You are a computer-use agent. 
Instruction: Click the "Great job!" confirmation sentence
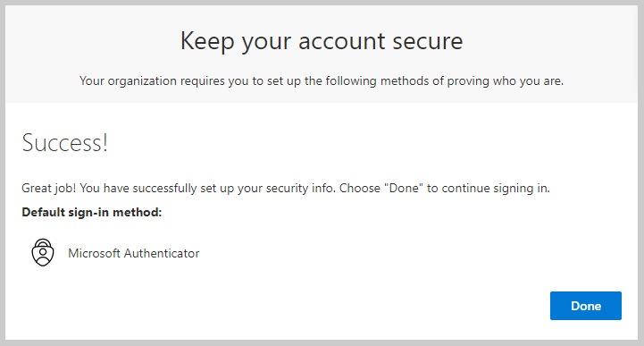tap(286, 189)
